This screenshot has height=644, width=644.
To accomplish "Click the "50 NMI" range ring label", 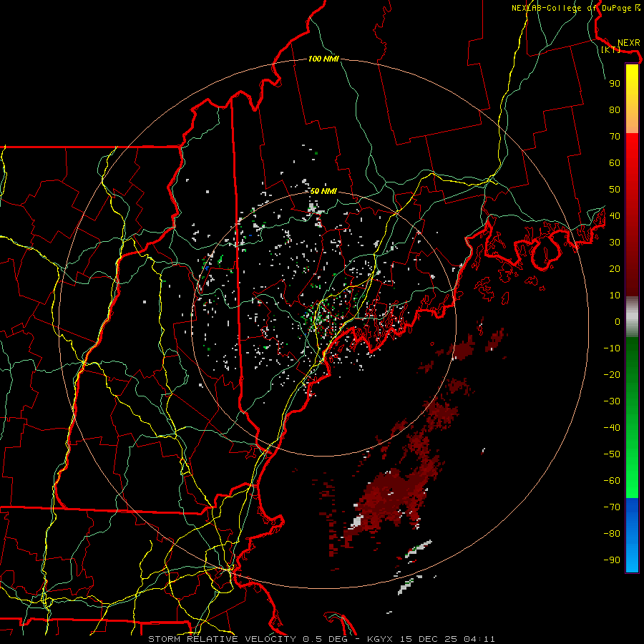I will (x=323, y=191).
